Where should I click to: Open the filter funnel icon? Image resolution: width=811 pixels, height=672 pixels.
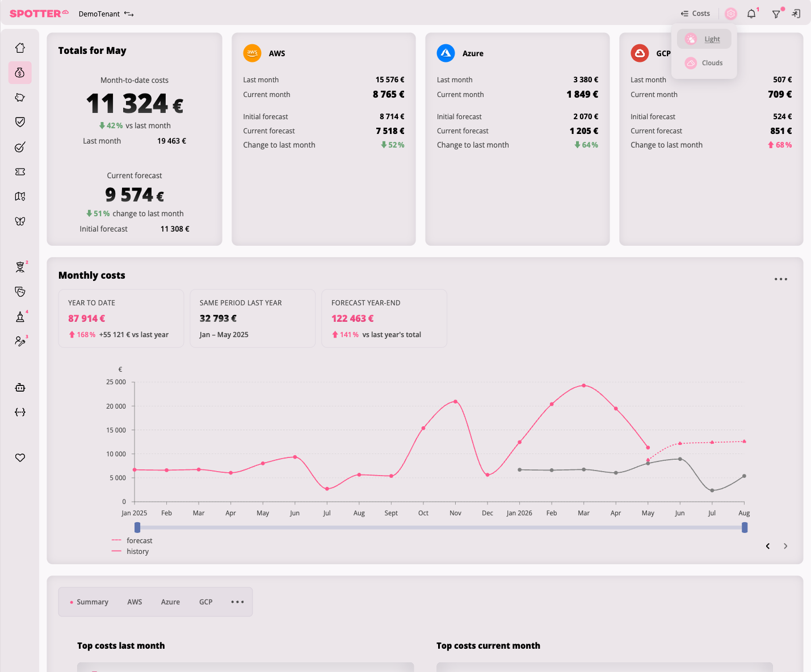click(x=776, y=14)
